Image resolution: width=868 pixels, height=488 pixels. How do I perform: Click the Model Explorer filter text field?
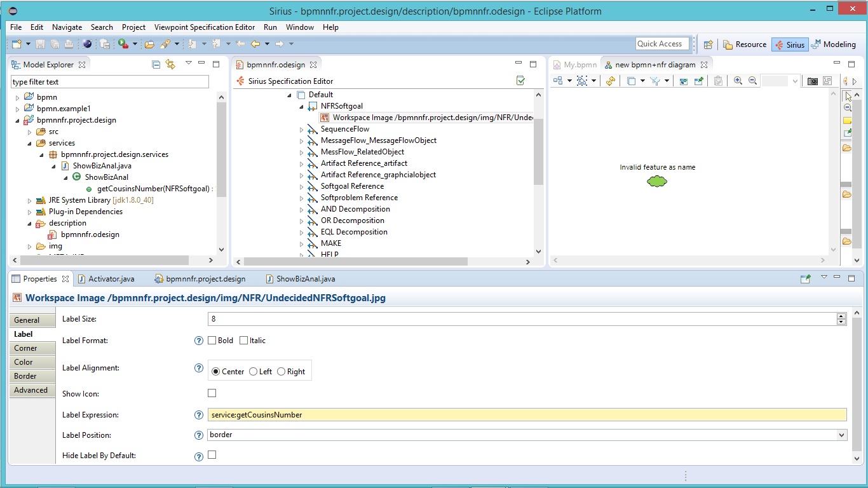point(110,82)
